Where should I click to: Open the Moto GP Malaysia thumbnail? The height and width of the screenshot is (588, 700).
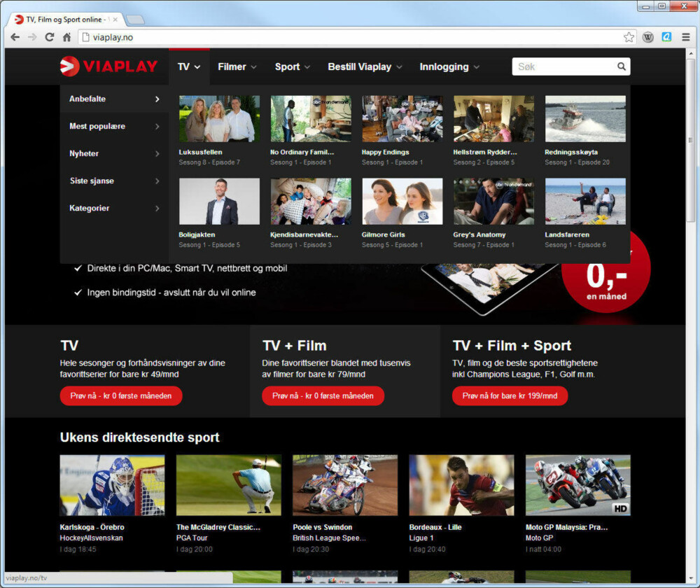point(578,485)
